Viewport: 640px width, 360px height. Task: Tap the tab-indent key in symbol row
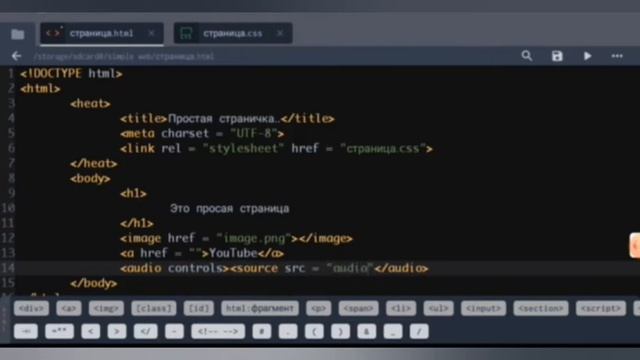[26, 331]
